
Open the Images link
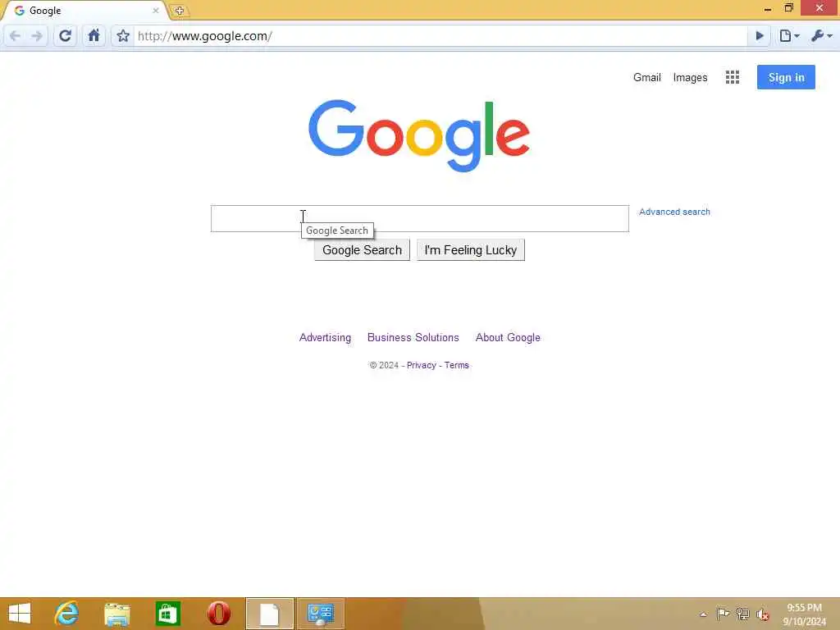pos(690,78)
